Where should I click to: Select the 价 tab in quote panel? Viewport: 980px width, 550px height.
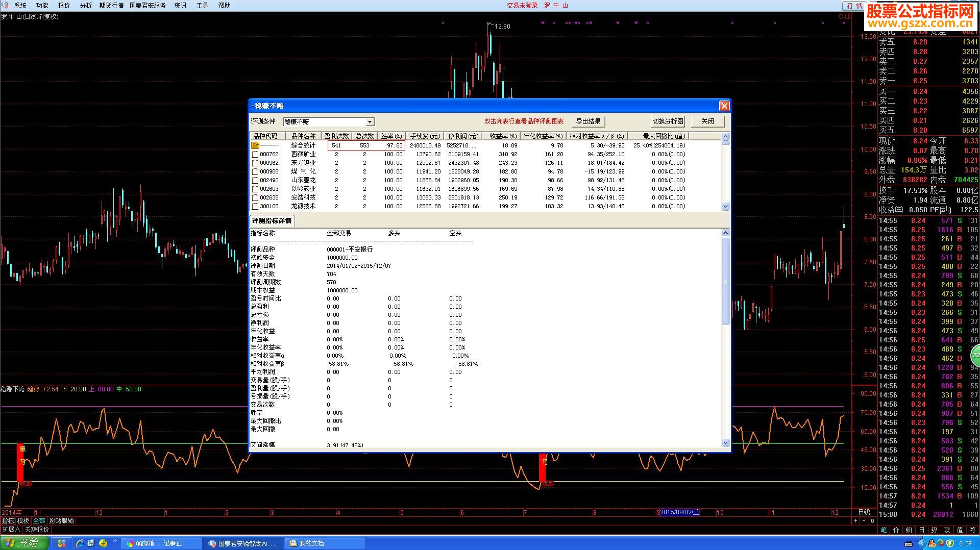(x=896, y=530)
